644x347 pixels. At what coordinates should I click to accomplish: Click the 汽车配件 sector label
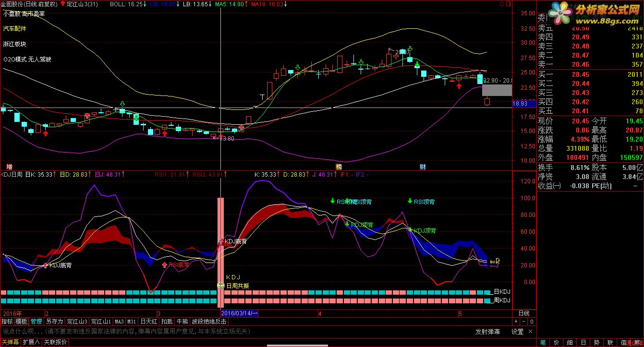(14, 29)
